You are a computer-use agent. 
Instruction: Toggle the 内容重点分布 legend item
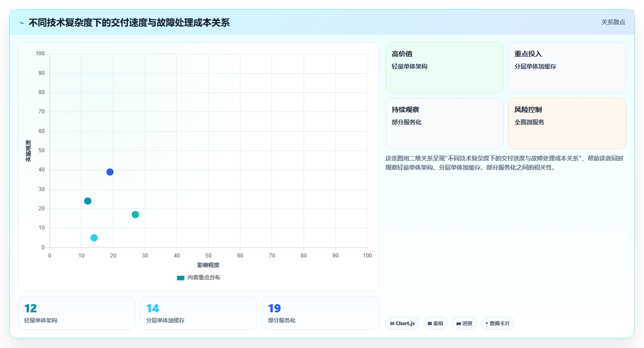(199, 278)
